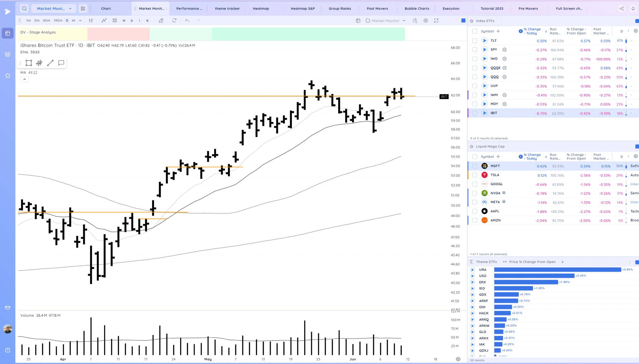Click the URA performance bar

coord(557,270)
